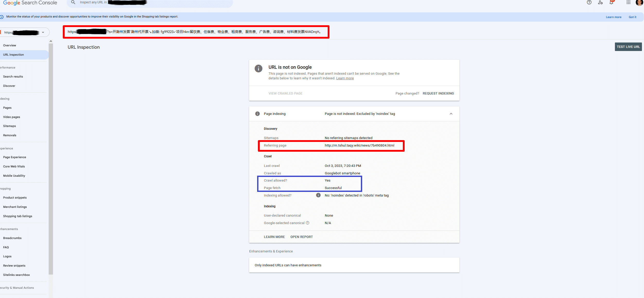Viewport: 644px width, 298px height.
Task: Click the Google Search Console logo
Action: (30, 3)
